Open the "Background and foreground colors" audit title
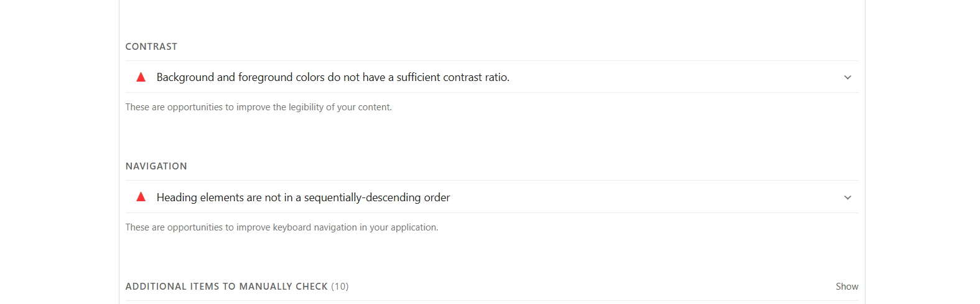980x304 pixels. (332, 77)
